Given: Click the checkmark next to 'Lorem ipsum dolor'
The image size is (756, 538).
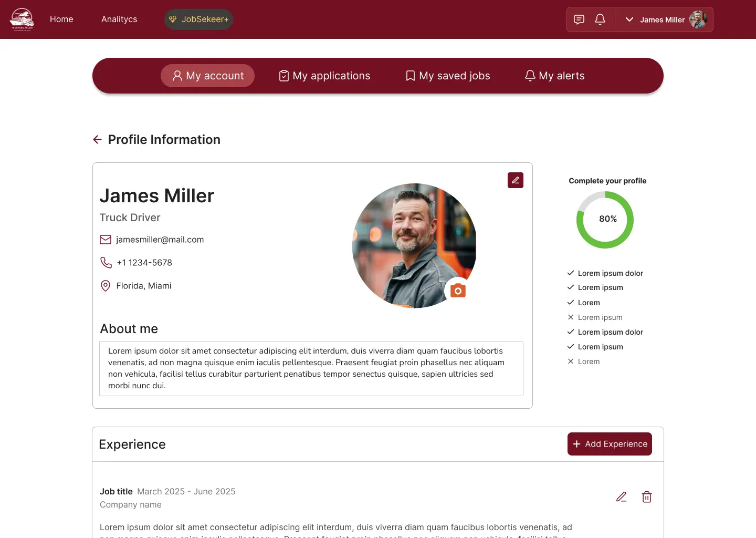Looking at the screenshot, I should point(570,273).
